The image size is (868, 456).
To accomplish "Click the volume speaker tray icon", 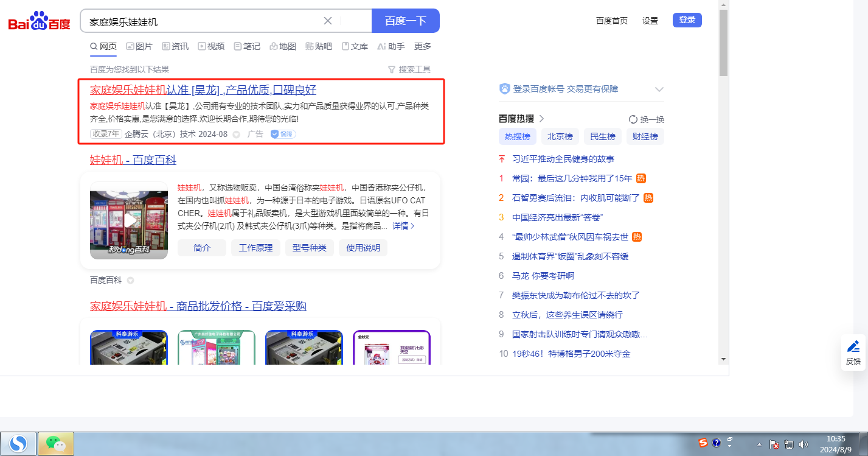I will click(x=803, y=444).
